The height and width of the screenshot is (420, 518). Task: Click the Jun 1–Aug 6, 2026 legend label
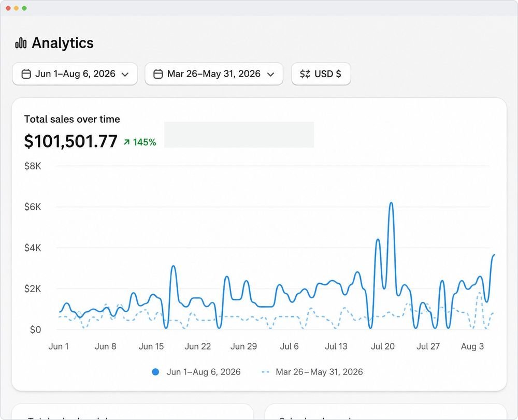tap(204, 372)
